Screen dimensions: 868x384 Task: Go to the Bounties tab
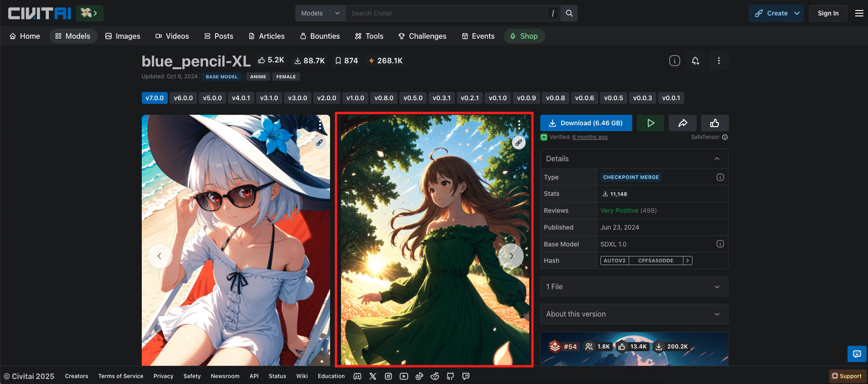320,36
